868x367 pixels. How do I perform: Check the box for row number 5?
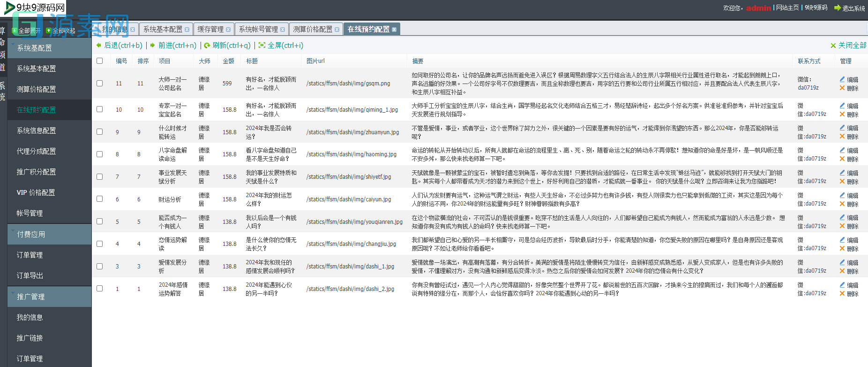coord(99,221)
